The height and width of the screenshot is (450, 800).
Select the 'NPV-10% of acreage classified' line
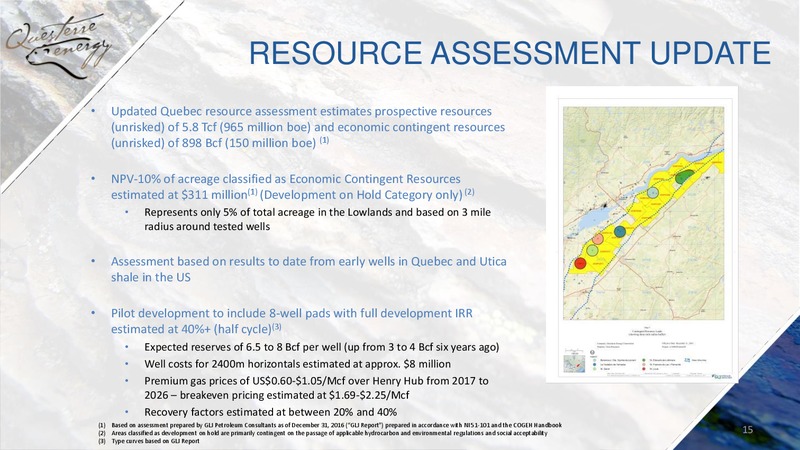286,179
